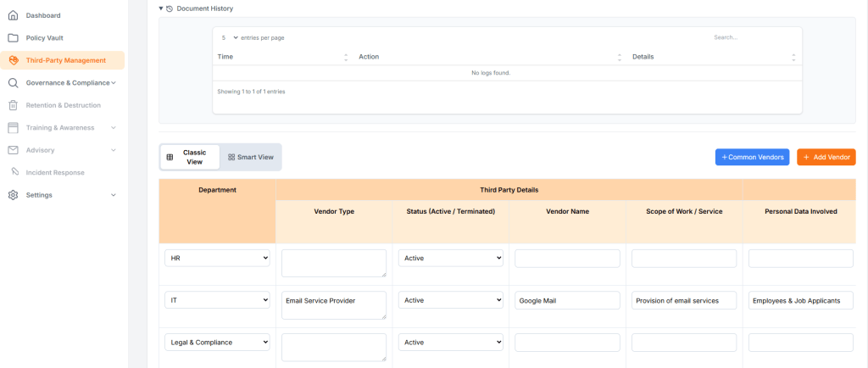Image resolution: width=868 pixels, height=368 pixels.
Task: Sort log table by Time column
Action: click(x=281, y=57)
